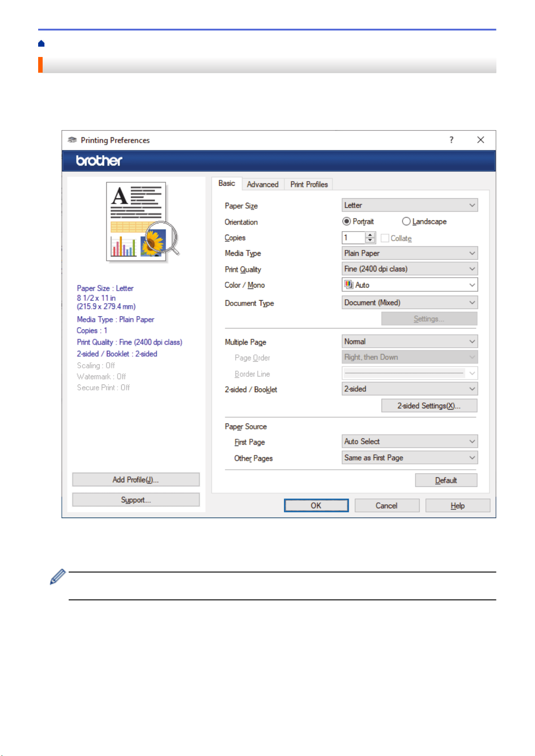This screenshot has height=756, width=535.
Task: Click the Default button
Action: point(446,480)
